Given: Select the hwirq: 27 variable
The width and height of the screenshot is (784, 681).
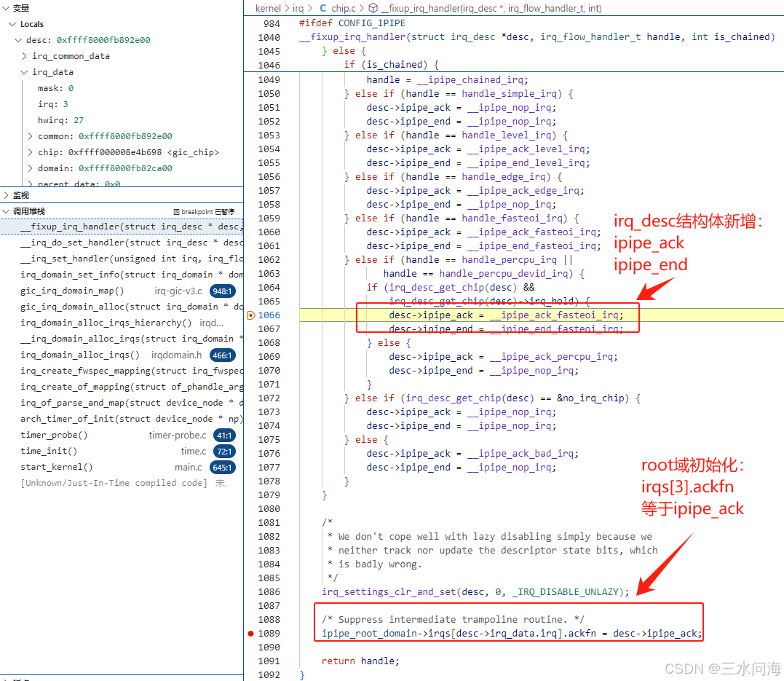Looking at the screenshot, I should [x=61, y=120].
